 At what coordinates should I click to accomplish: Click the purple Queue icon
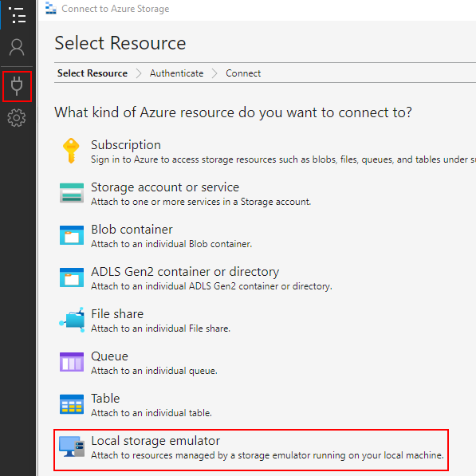coord(72,362)
